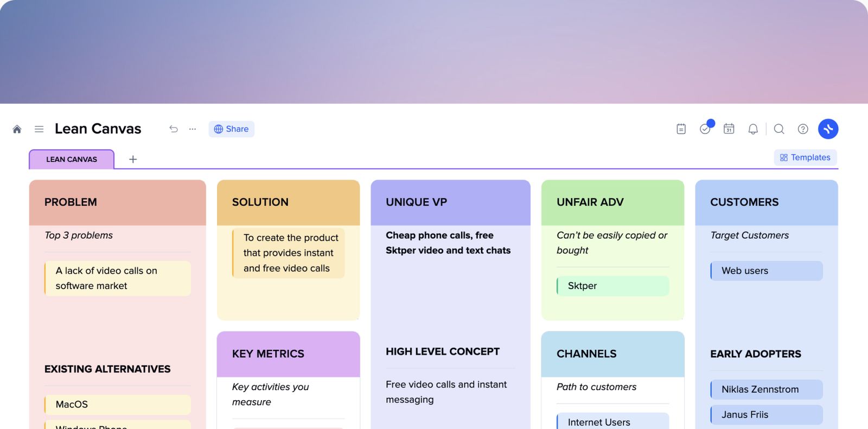Open the three-dots more options menu
Viewport: 868px width, 429px height.
[x=193, y=129]
